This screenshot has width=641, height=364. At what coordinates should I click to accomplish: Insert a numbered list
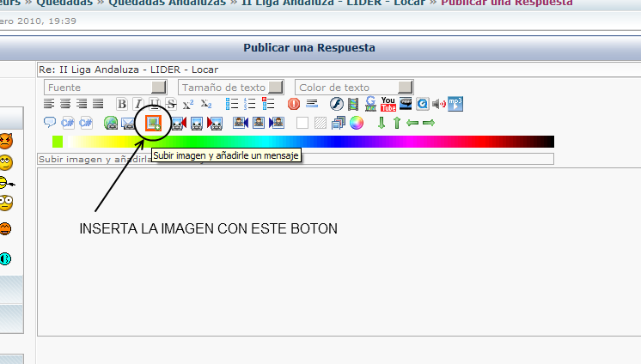tap(249, 104)
